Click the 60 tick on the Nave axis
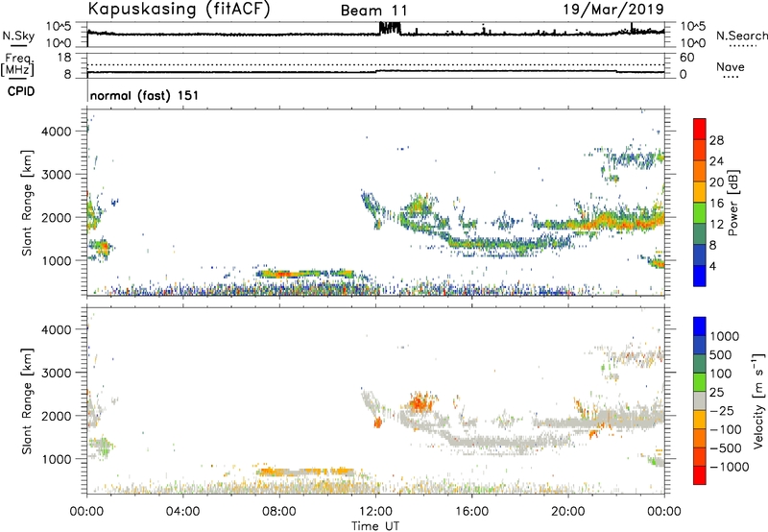This screenshot has width=768, height=532. pos(686,58)
